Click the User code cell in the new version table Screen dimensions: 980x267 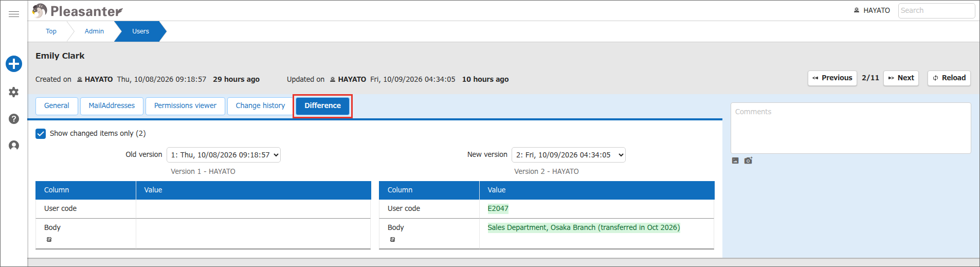point(429,209)
